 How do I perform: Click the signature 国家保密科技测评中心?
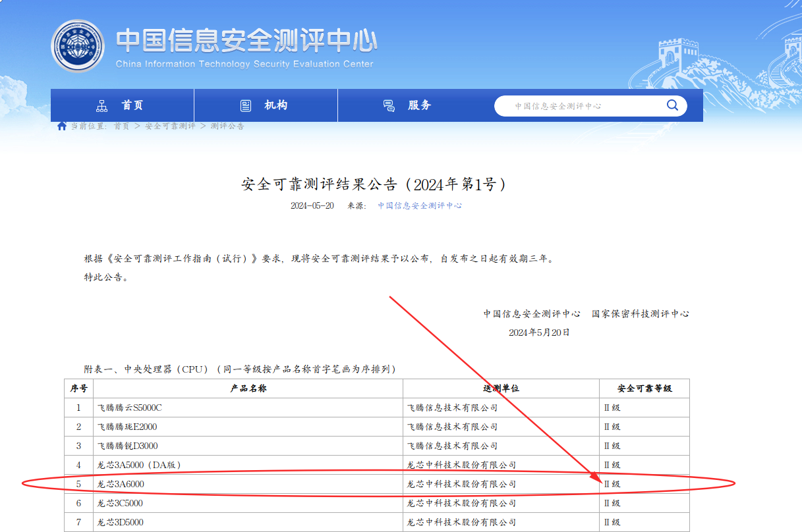point(641,314)
